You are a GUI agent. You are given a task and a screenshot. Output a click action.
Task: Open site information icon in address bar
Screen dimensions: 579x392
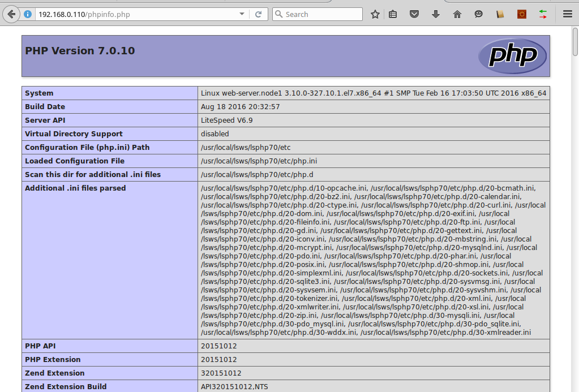28,14
